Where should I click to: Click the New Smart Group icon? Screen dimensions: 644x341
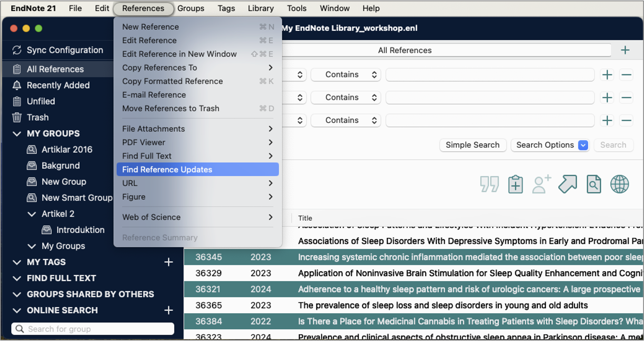32,198
